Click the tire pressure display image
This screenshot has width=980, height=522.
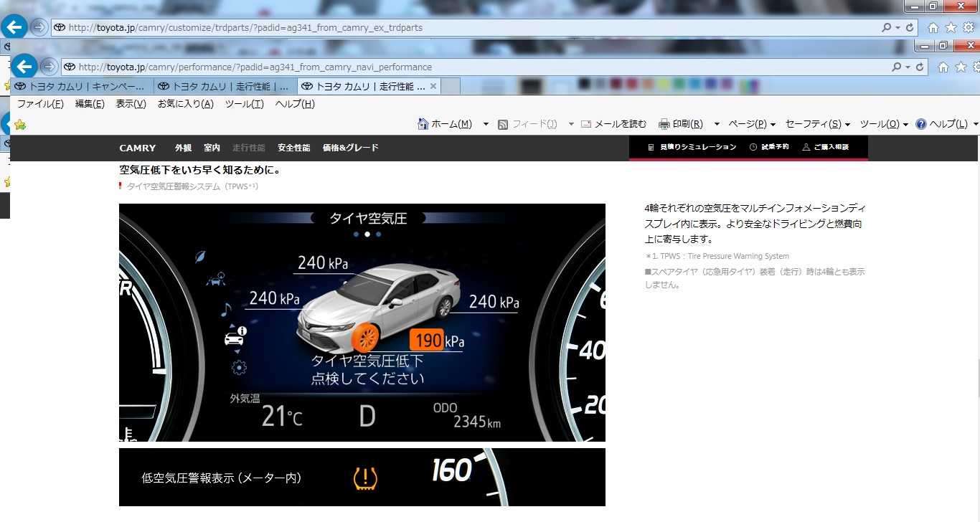coord(362,323)
